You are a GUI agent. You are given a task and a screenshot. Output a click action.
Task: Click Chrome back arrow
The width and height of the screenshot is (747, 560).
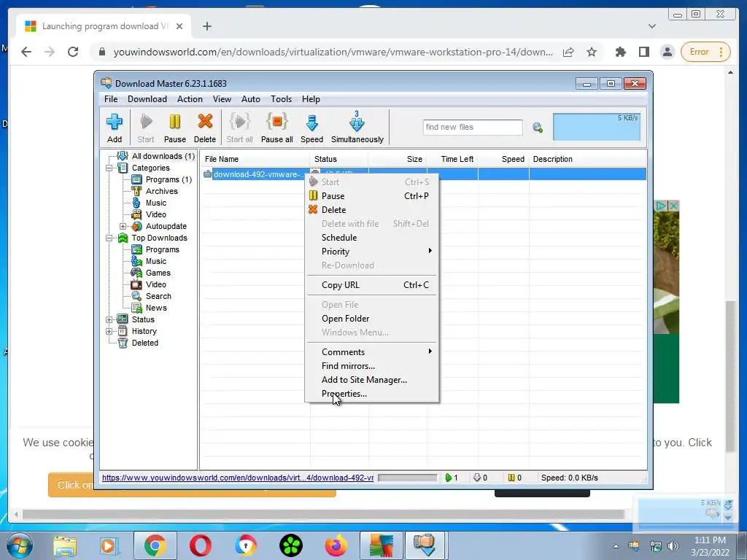[x=26, y=52]
